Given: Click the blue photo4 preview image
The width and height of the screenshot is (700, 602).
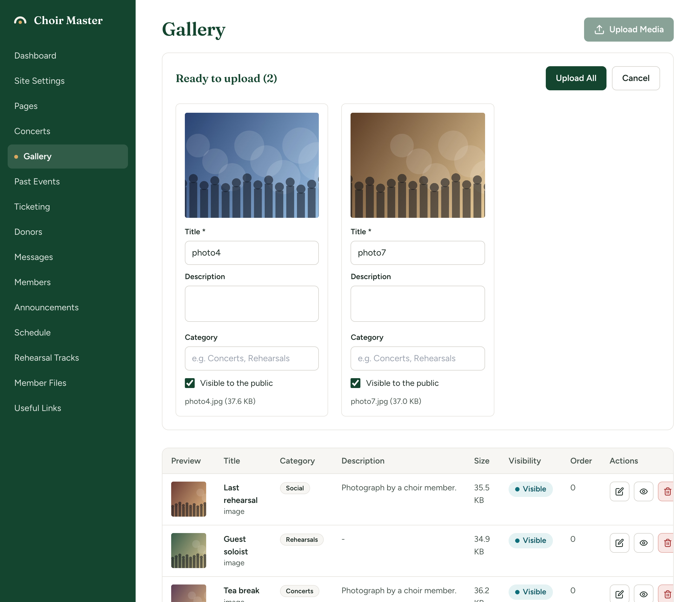Looking at the screenshot, I should pos(252,165).
